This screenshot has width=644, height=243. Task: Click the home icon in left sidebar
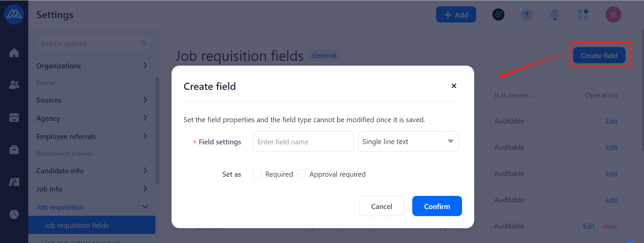14,53
